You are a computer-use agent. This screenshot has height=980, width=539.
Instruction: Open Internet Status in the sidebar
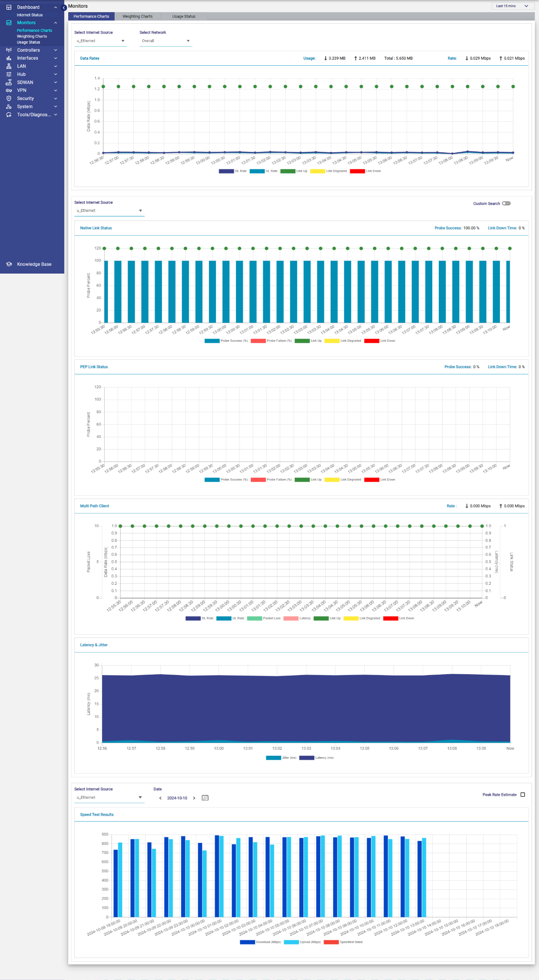(29, 15)
